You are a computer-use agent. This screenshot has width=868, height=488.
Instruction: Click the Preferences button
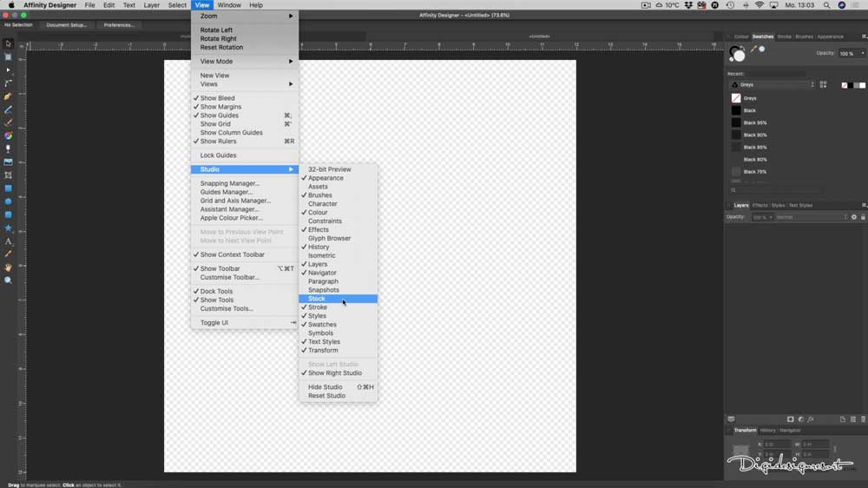[118, 25]
